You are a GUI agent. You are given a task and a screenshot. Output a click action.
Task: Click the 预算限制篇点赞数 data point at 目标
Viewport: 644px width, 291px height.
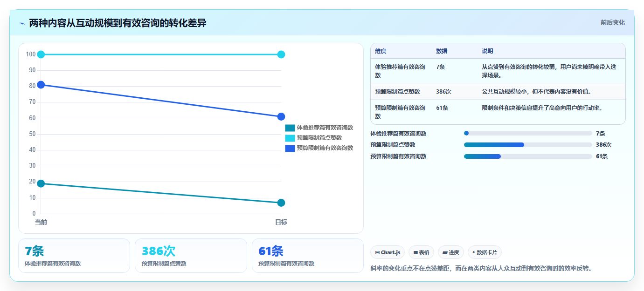pos(281,54)
